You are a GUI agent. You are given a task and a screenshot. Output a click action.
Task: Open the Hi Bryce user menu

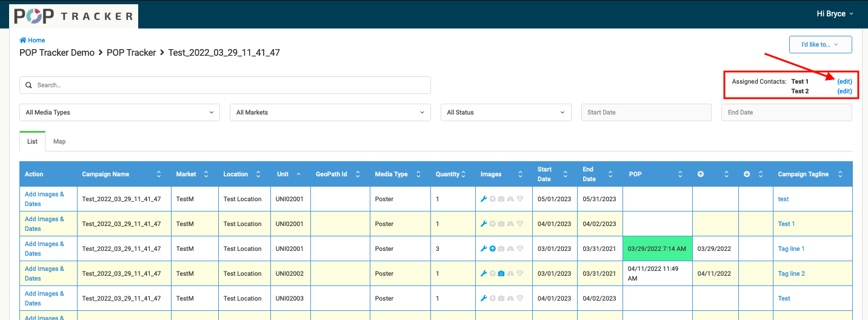[x=835, y=14]
